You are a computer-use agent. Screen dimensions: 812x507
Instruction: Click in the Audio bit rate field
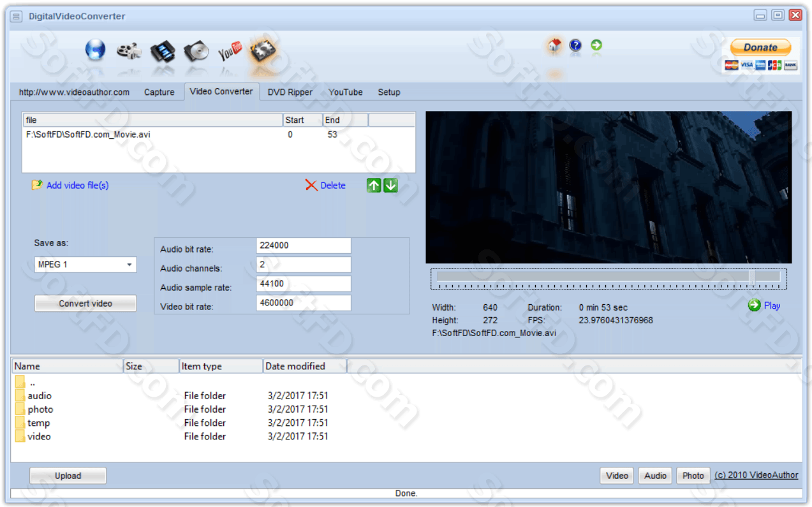tap(304, 246)
